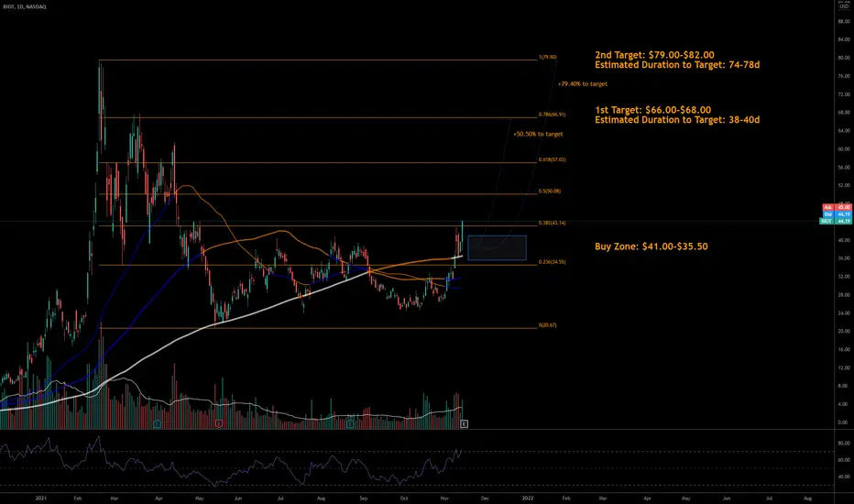
Task: Select 'Estimated Duration to Target: 74-78d' text
Action: (677, 65)
